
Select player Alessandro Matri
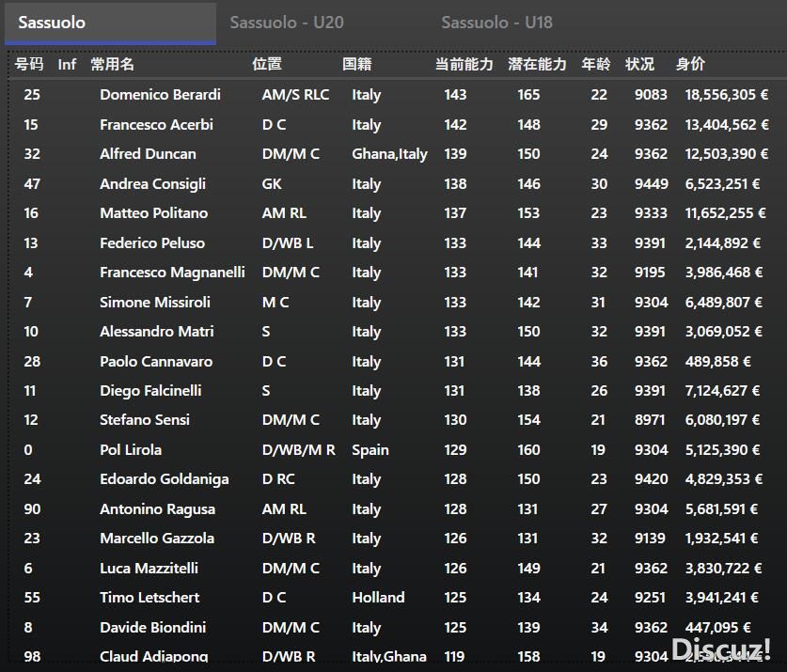pos(157,332)
